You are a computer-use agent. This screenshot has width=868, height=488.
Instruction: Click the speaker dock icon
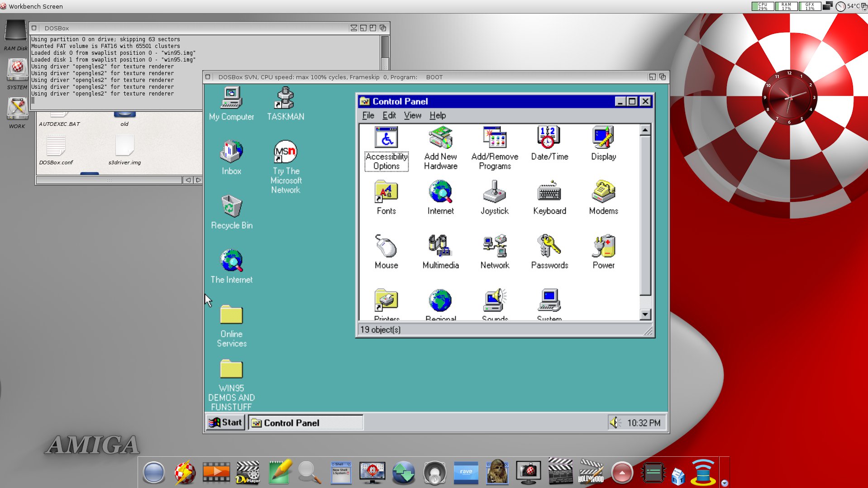[434, 473]
